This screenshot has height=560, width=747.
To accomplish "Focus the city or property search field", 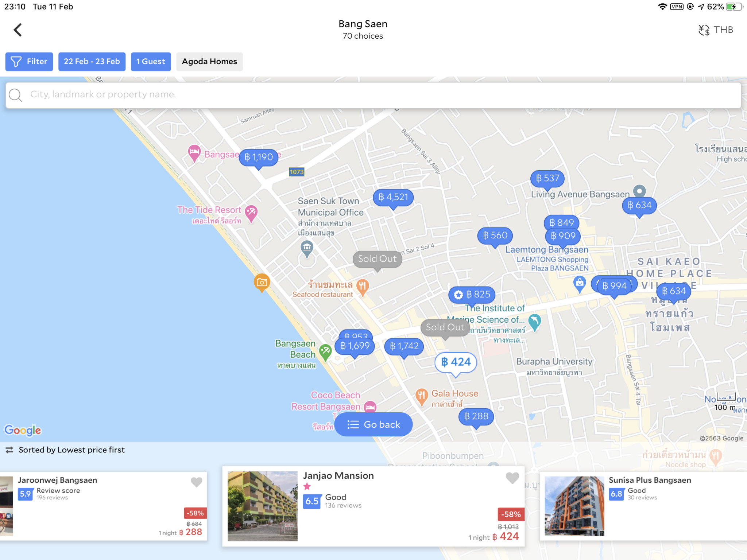I will (x=373, y=95).
